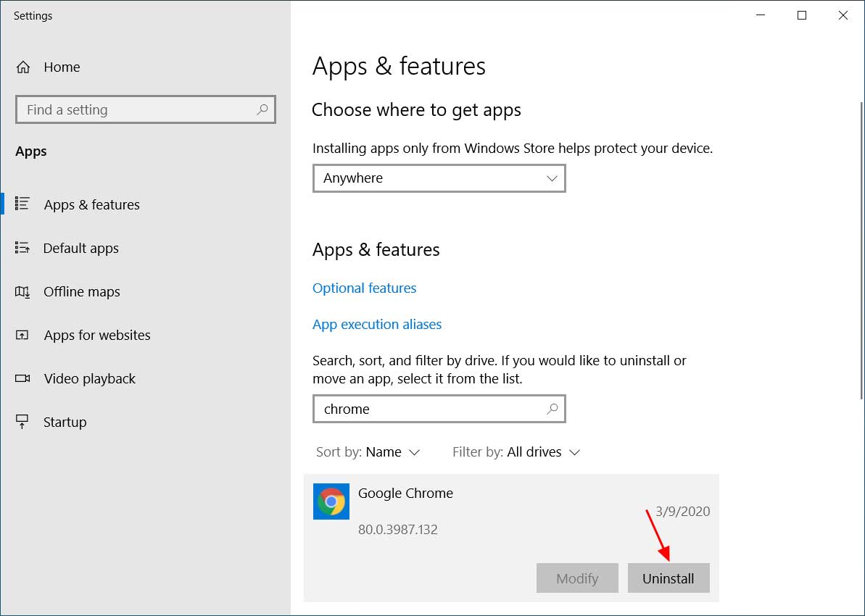Click the grayed Modify button
This screenshot has width=865, height=616.
(577, 578)
